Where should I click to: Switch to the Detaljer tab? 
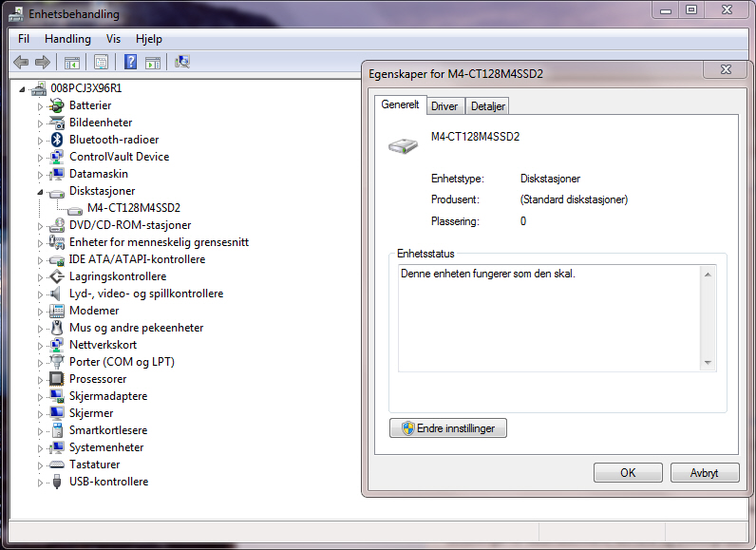488,106
